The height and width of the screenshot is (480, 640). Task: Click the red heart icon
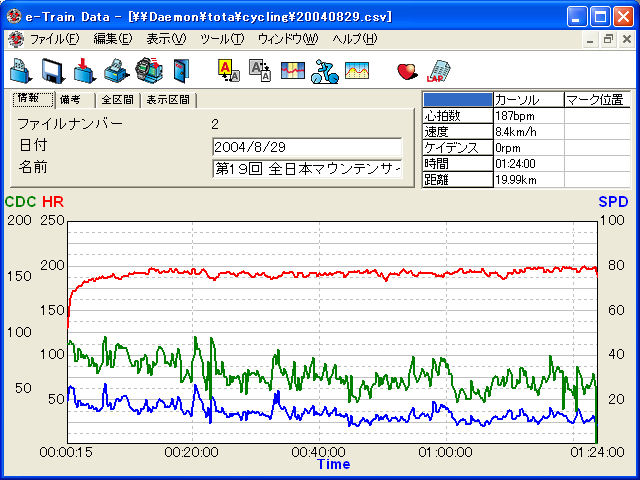coord(406,70)
